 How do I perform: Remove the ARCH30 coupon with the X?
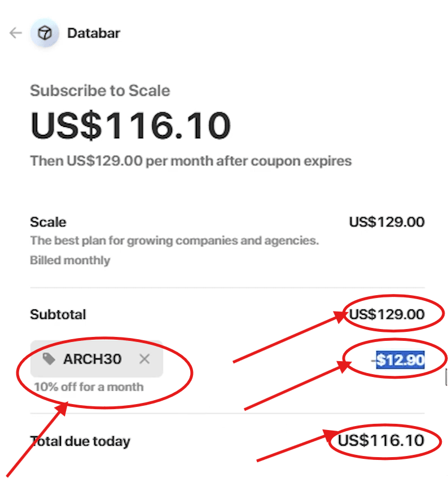[x=144, y=359]
